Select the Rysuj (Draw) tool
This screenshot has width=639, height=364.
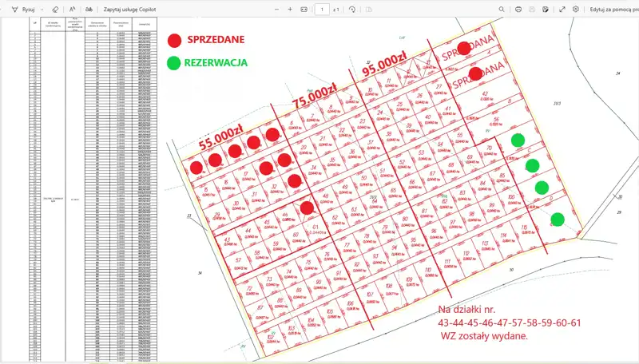pos(22,9)
